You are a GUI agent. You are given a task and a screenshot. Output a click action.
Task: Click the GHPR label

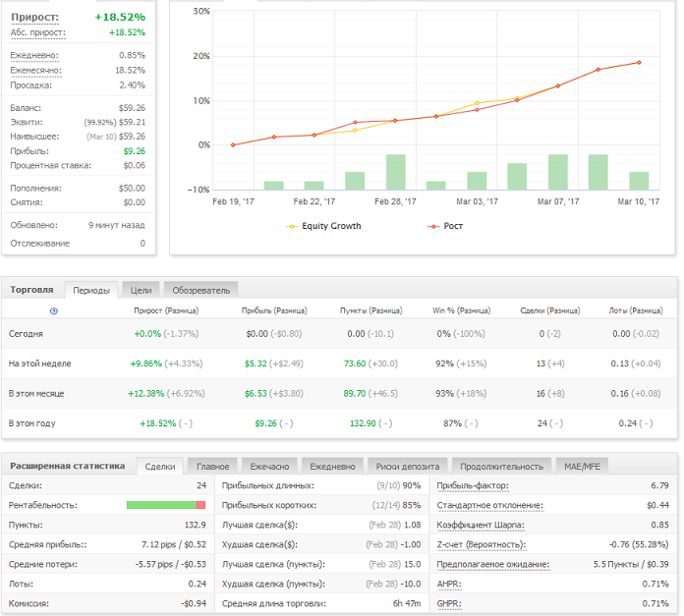[x=449, y=603]
